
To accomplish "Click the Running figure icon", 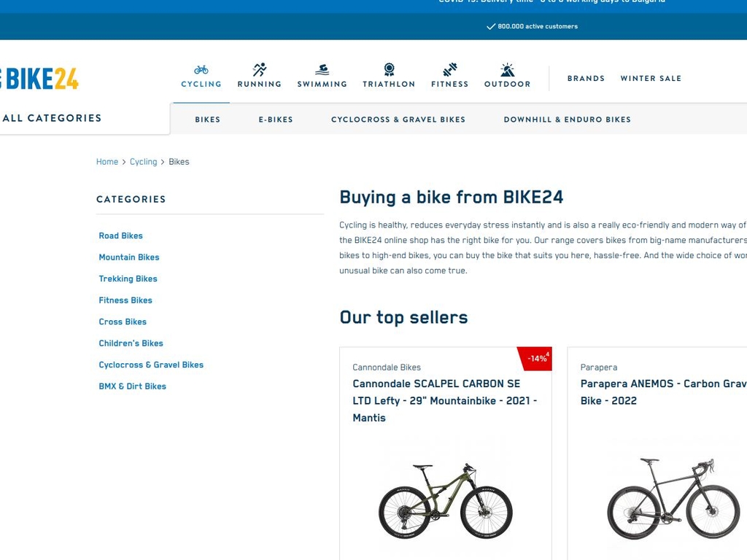I will (x=260, y=70).
